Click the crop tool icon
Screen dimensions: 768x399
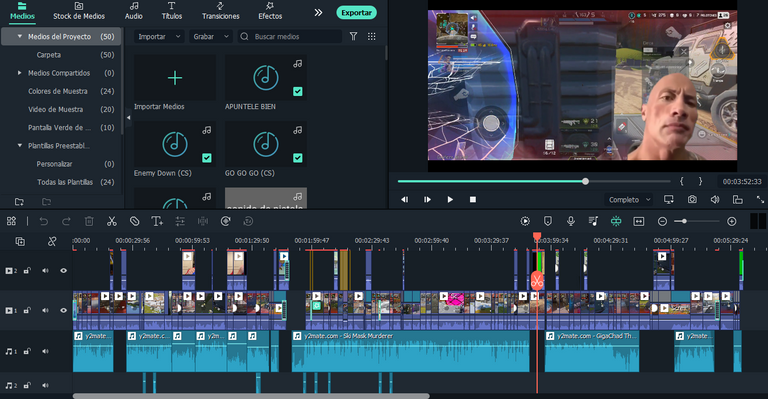[x=134, y=221]
